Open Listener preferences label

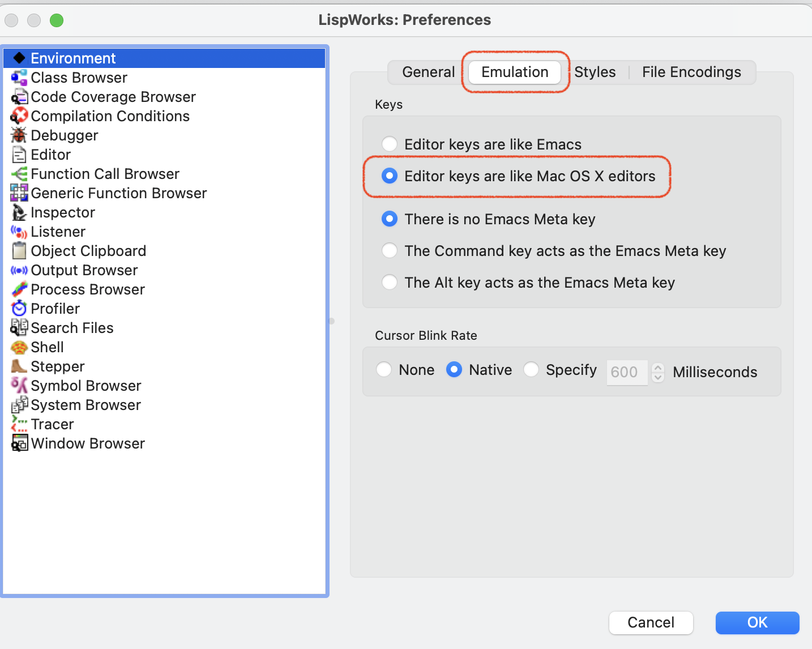(x=58, y=232)
